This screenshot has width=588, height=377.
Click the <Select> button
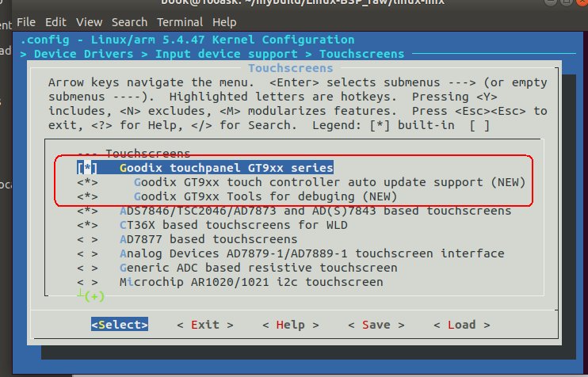click(x=120, y=325)
